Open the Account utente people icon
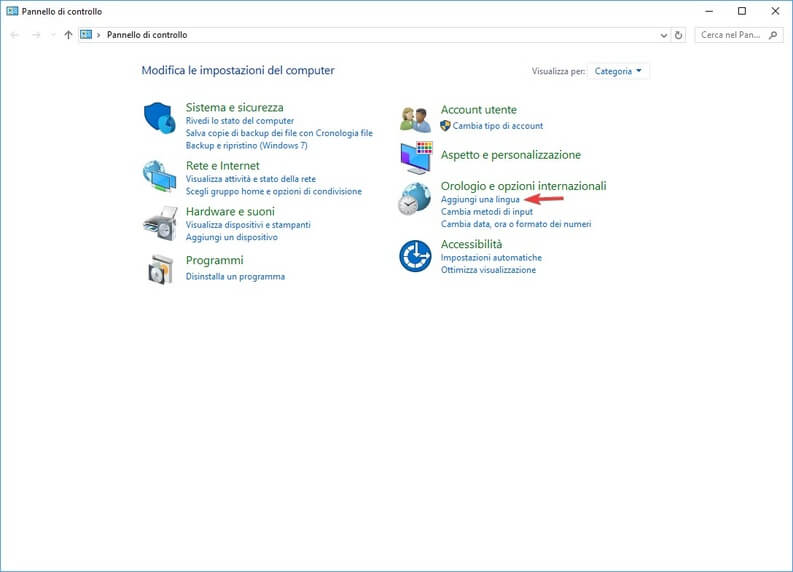 [415, 119]
